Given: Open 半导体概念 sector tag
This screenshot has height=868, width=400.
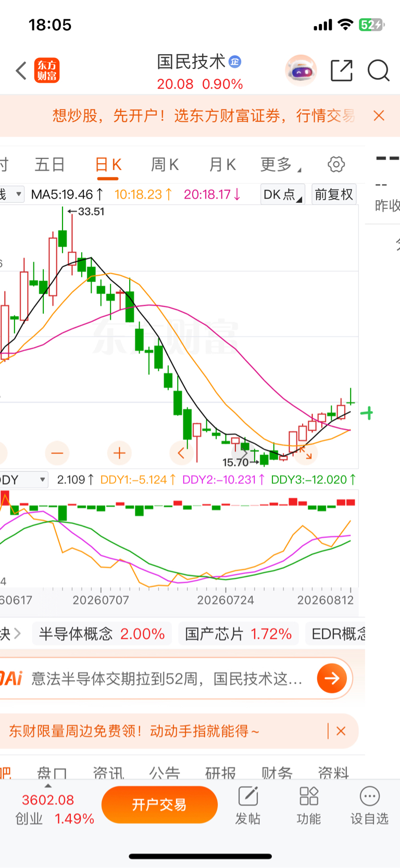Looking at the screenshot, I should click(x=102, y=634).
